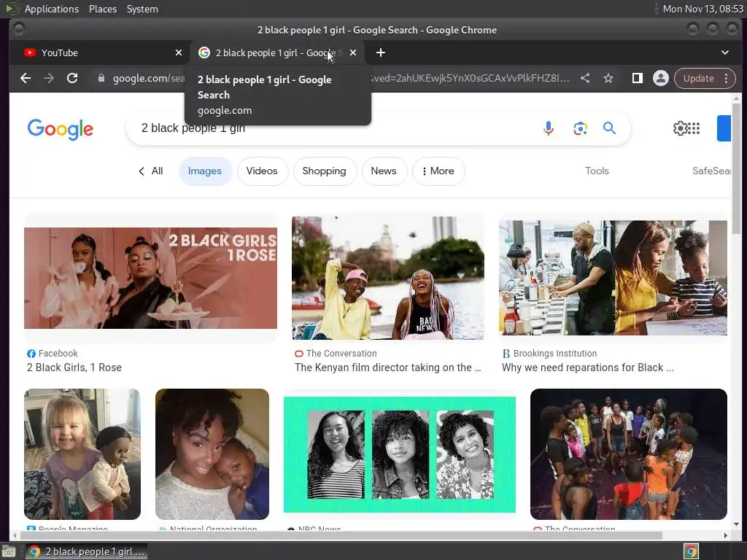Click the show desktop icon in the bottom panel

click(x=9, y=551)
